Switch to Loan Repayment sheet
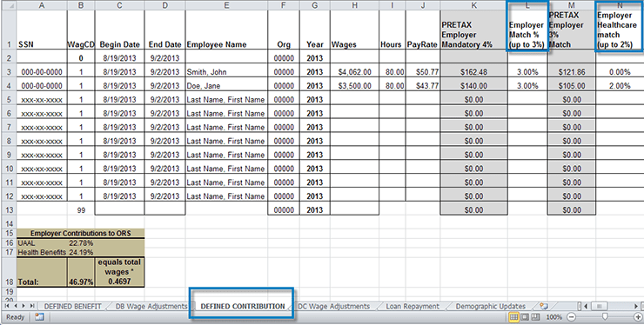Image resolution: width=644 pixels, height=325 pixels. 413,306
